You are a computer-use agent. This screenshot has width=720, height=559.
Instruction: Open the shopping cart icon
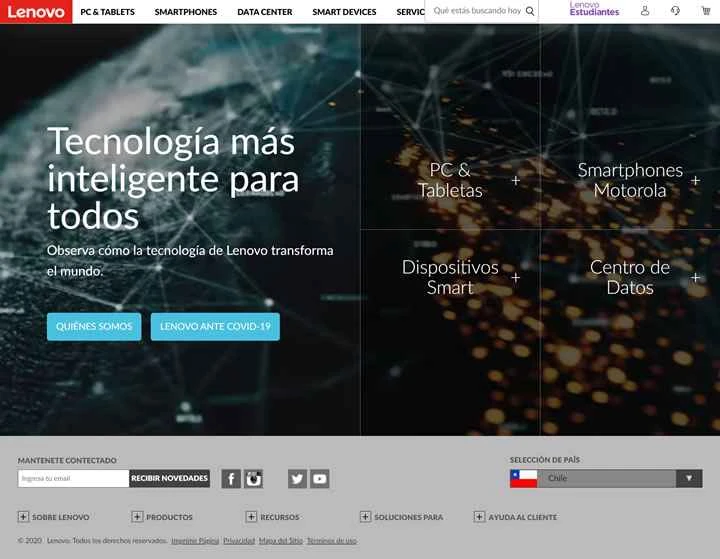point(705,12)
